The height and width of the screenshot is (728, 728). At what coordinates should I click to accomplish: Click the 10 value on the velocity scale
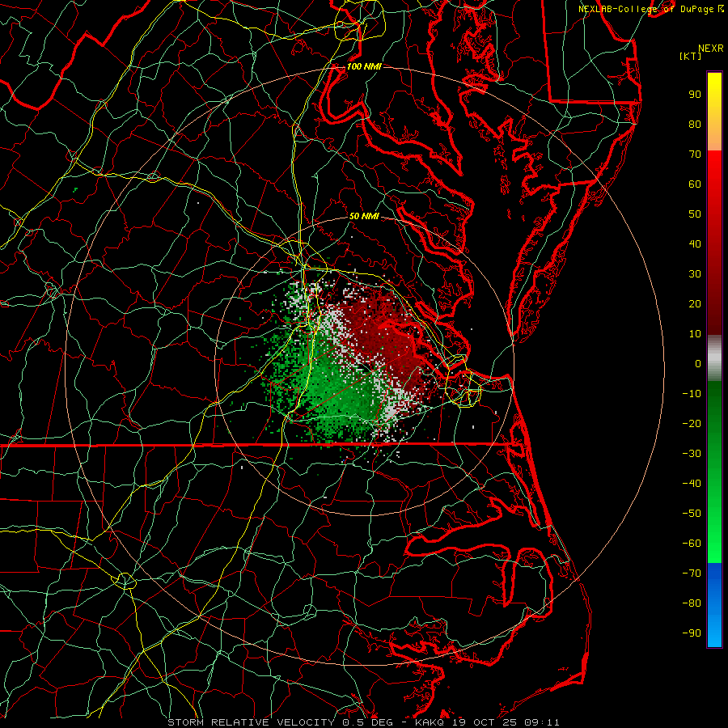pos(695,334)
